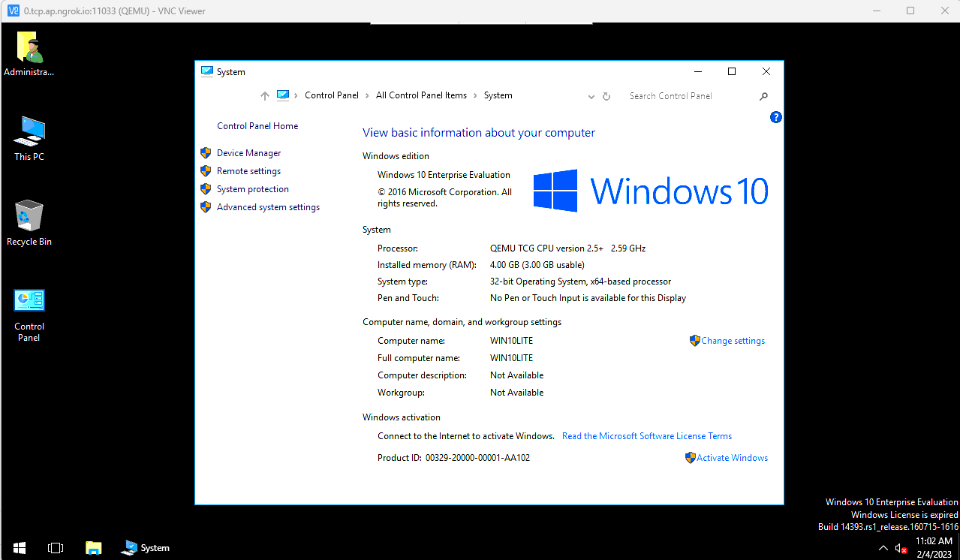Image resolution: width=960 pixels, height=560 pixels.
Task: Click the muted volume icon in tray
Action: click(x=901, y=549)
